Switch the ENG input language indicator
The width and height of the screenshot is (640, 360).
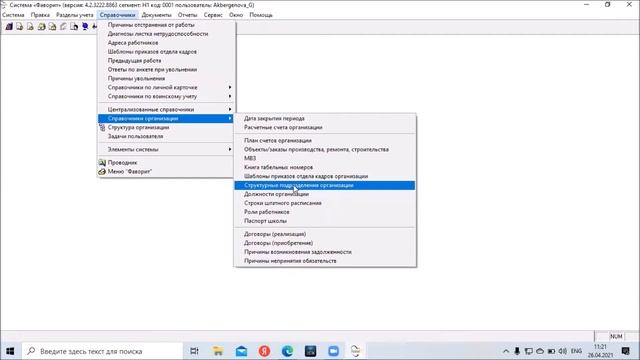pos(576,351)
